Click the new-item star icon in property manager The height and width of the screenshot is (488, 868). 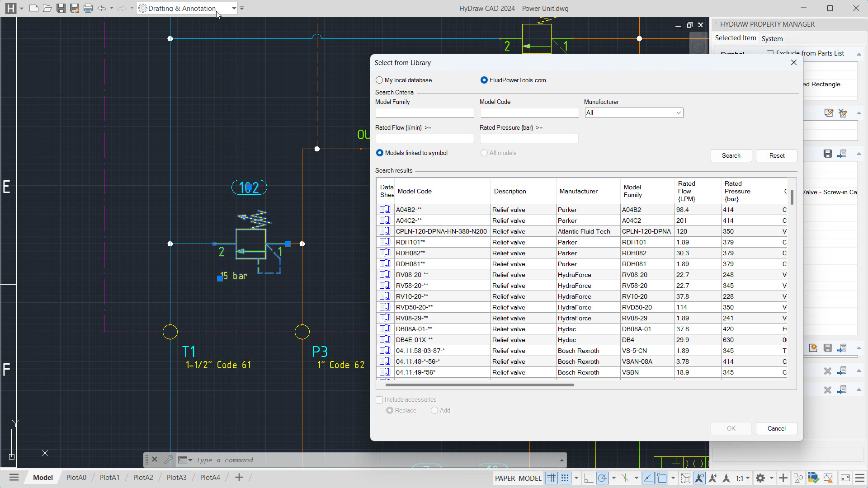tap(813, 348)
